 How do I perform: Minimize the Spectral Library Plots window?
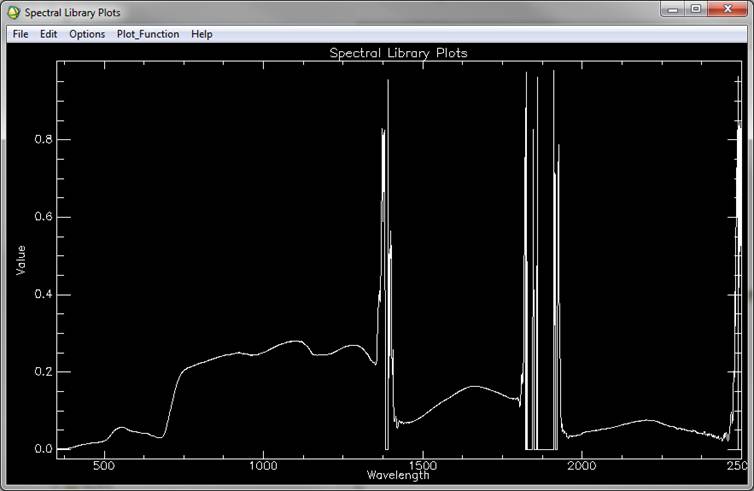(673, 10)
